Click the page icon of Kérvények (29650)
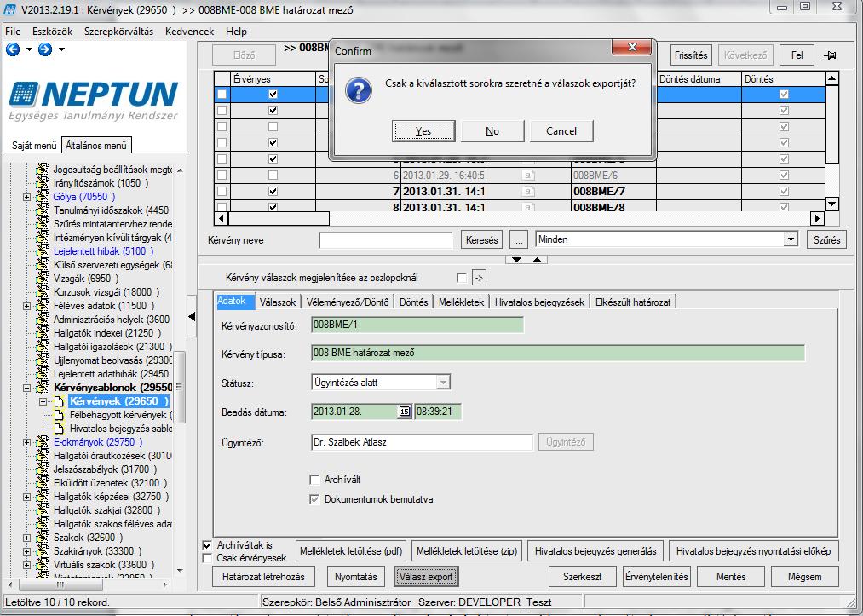Image resolution: width=863 pixels, height=616 pixels. coord(59,401)
